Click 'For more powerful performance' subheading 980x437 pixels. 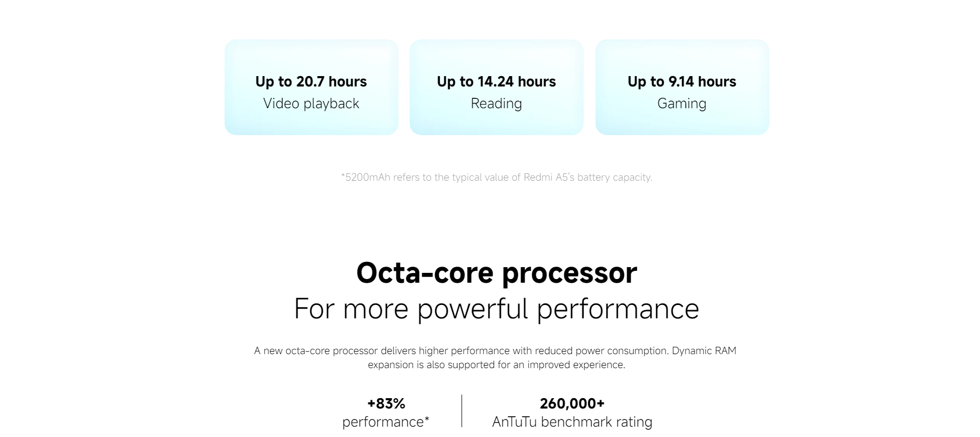tap(497, 309)
